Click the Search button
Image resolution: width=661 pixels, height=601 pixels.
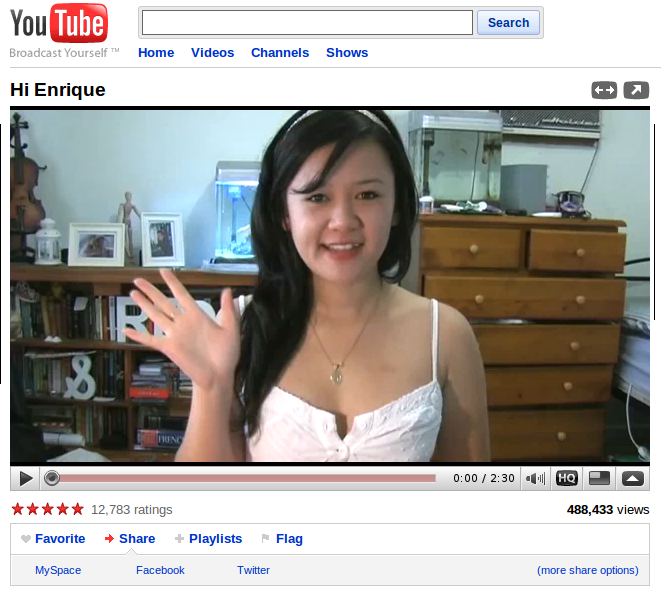coord(508,23)
